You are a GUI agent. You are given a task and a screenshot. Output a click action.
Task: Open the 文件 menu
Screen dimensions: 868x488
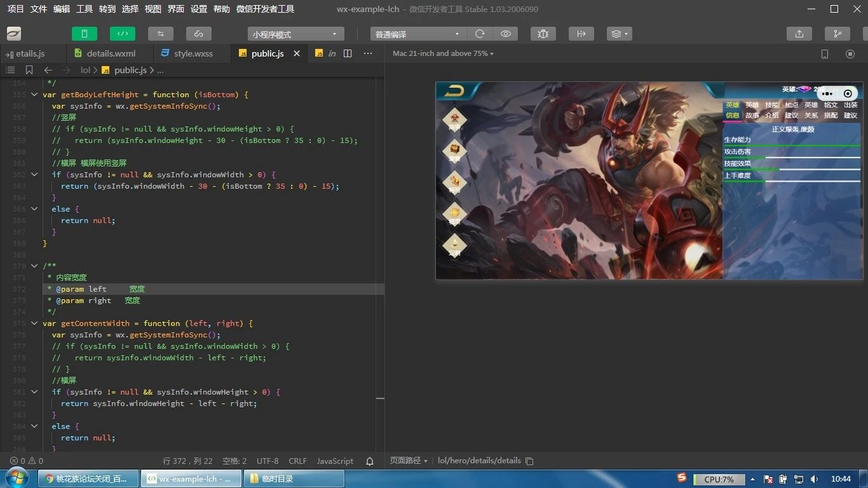39,9
